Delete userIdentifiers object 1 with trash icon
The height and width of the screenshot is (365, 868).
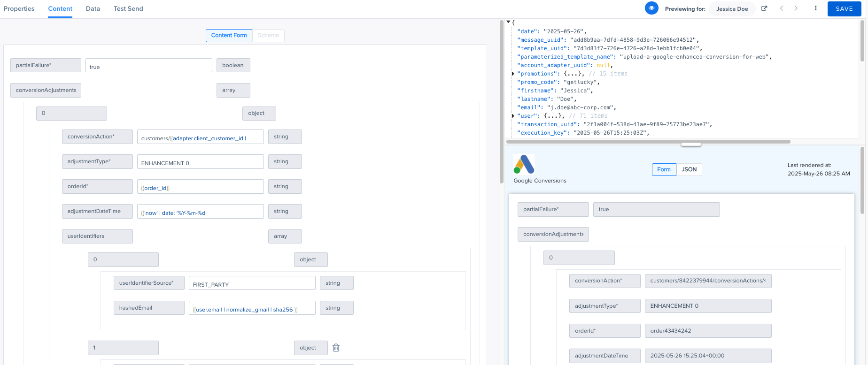tap(336, 348)
